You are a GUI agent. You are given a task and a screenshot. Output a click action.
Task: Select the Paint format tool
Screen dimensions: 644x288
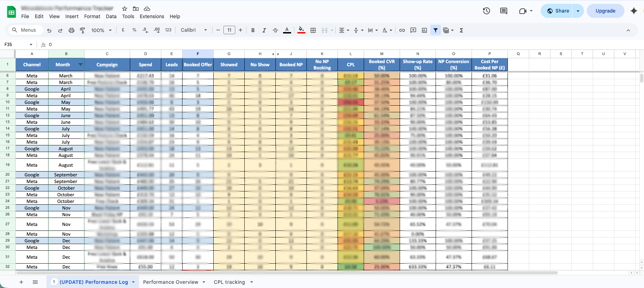(83, 30)
